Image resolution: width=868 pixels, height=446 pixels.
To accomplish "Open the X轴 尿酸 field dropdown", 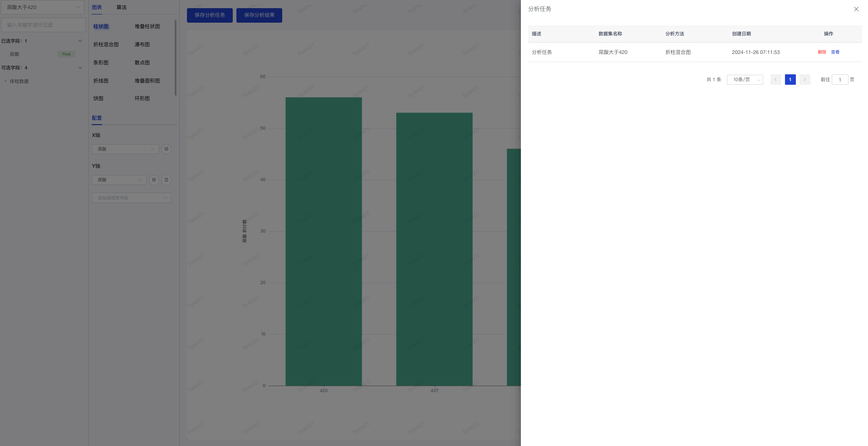I will click(x=125, y=149).
